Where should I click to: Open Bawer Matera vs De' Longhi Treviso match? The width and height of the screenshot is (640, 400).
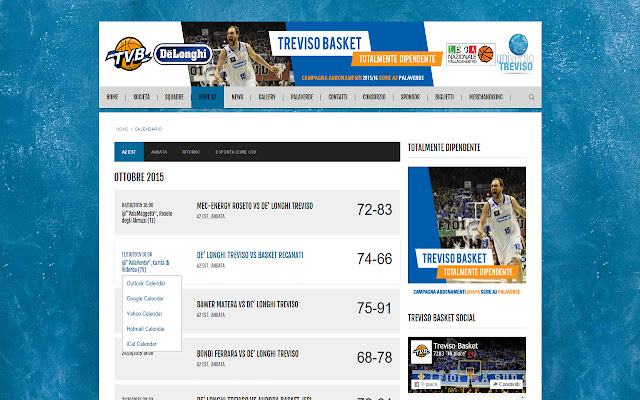[247, 304]
